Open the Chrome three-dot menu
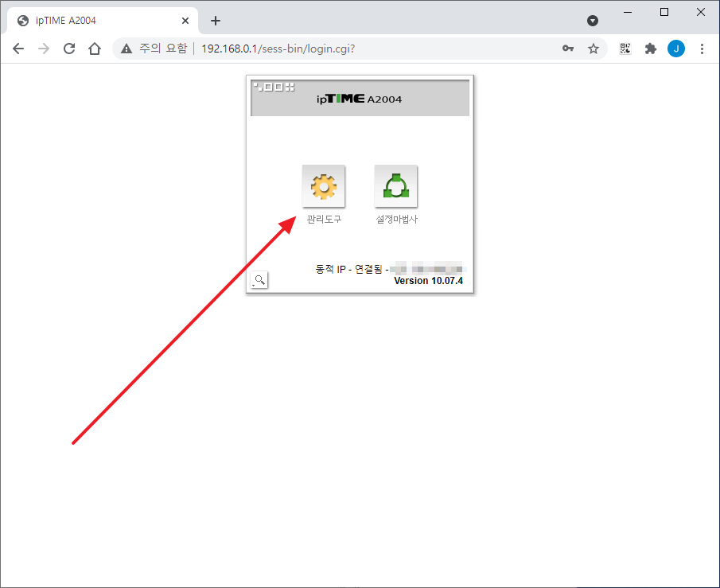This screenshot has width=720, height=588. pos(702,49)
